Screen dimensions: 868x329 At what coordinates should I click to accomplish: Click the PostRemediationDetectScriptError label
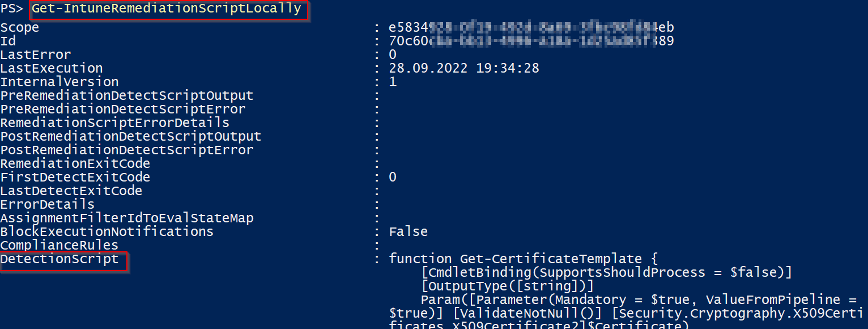[x=127, y=150]
